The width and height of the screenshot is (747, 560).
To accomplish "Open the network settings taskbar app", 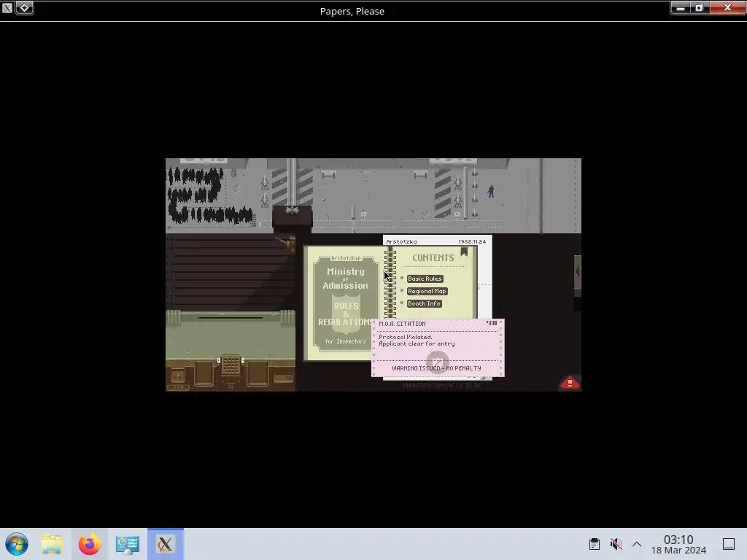I will click(x=127, y=544).
